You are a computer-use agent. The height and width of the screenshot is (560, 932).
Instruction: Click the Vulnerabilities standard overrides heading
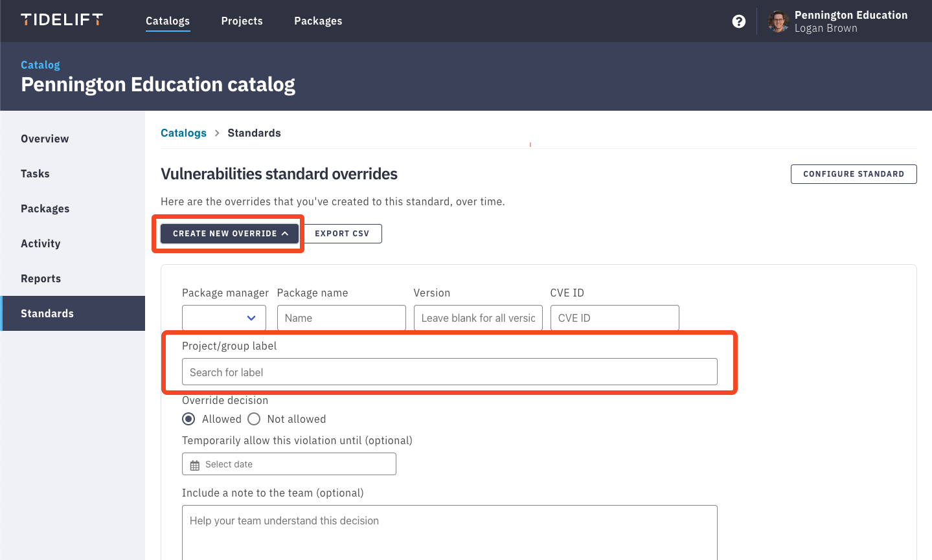point(279,174)
